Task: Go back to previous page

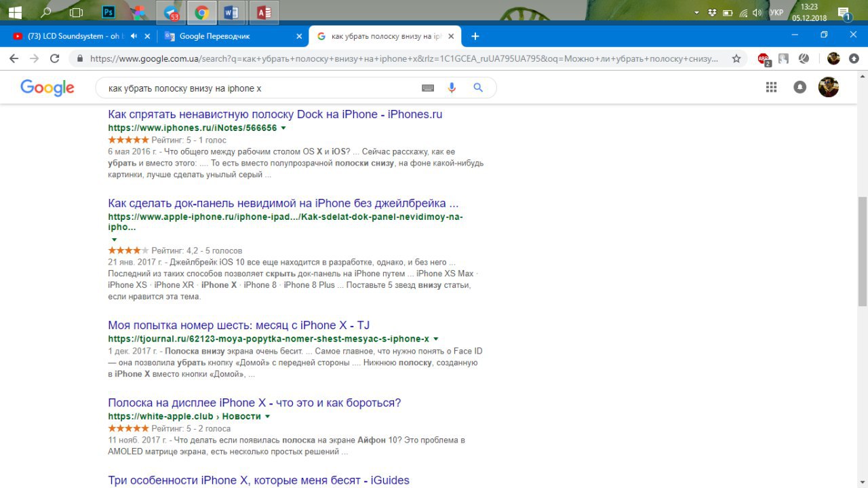Action: click(14, 59)
